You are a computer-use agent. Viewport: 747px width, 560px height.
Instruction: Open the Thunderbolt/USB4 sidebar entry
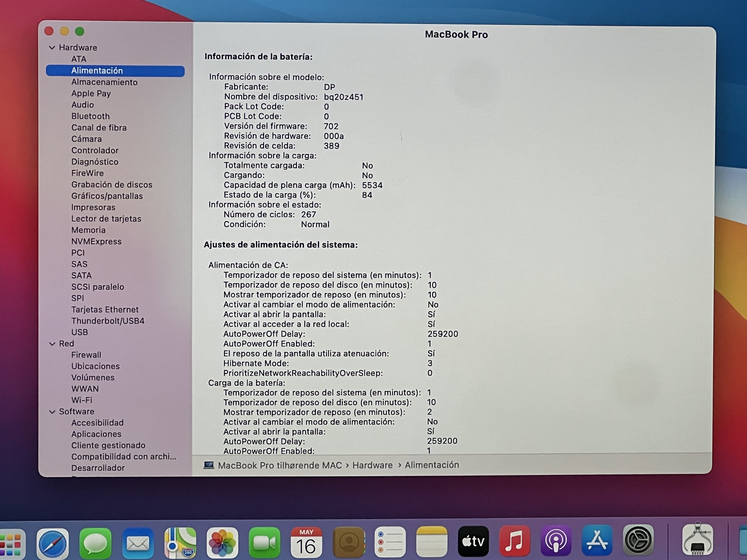click(x=107, y=321)
